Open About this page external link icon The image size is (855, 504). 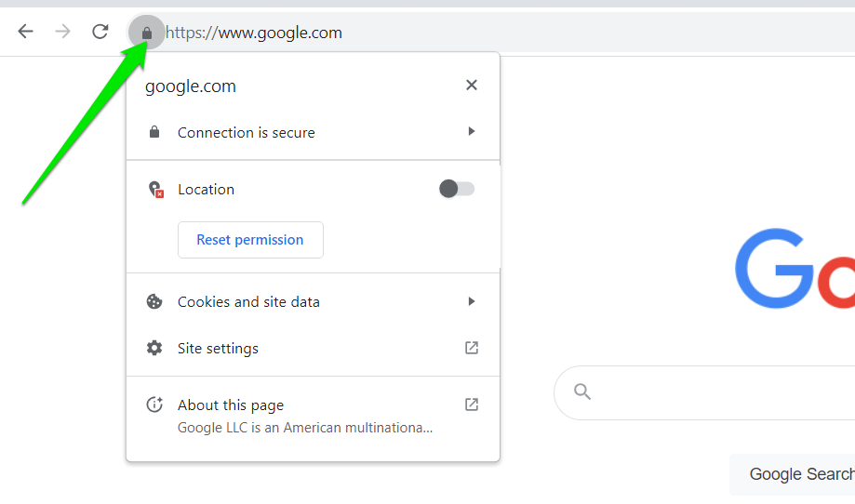tap(472, 405)
